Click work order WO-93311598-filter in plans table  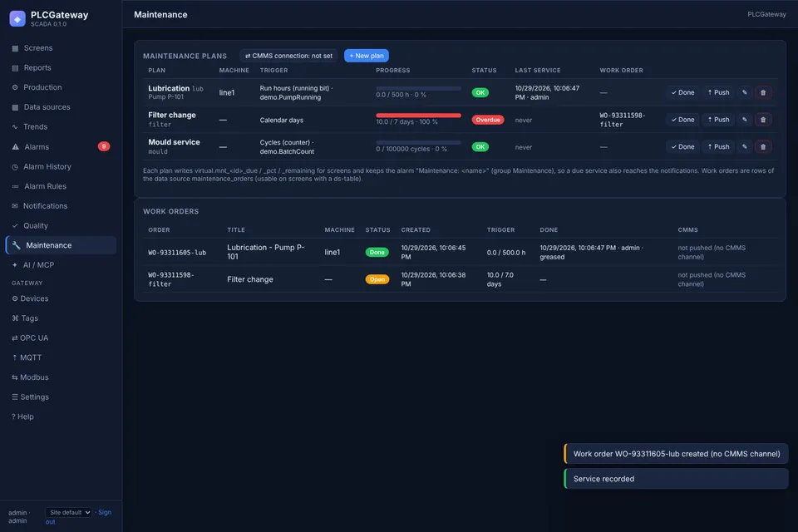622,120
